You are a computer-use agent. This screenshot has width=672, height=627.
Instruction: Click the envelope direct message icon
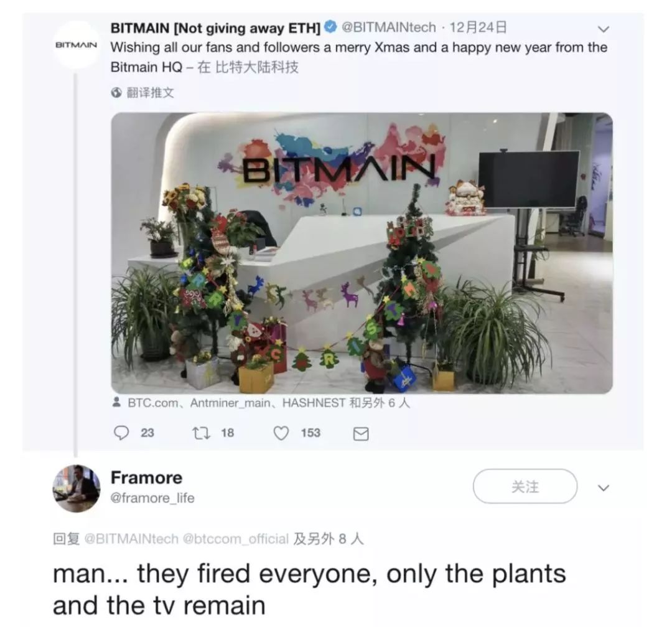click(x=360, y=433)
